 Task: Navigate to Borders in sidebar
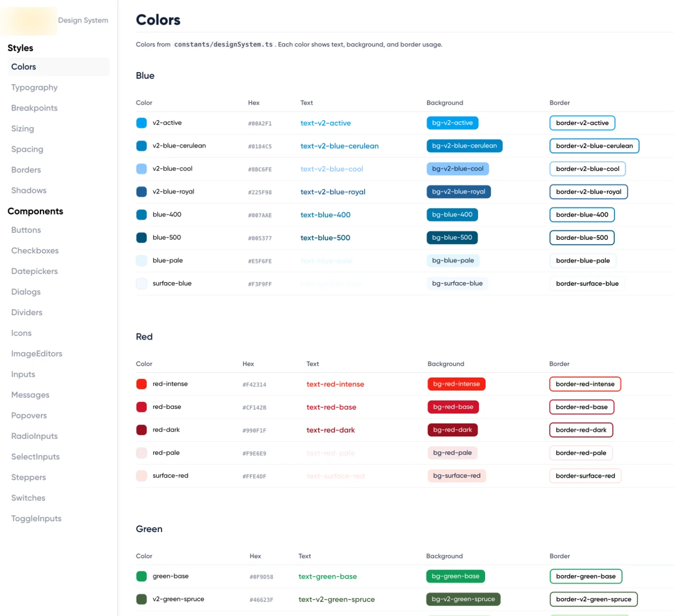click(26, 170)
